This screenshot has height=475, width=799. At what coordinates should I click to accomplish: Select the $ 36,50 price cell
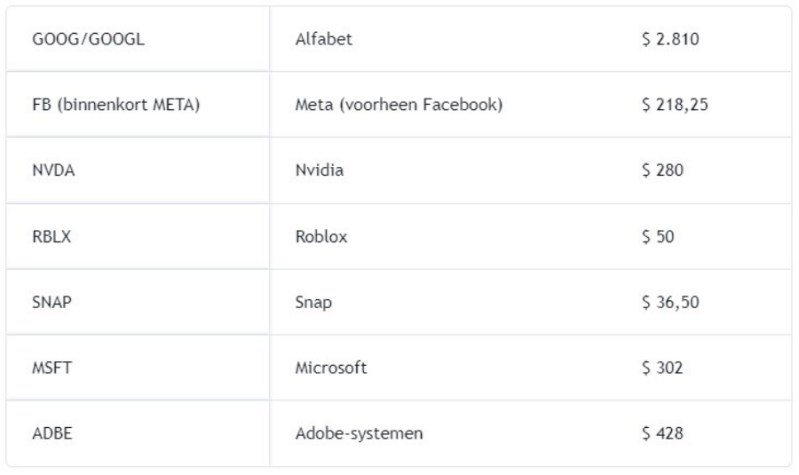[x=670, y=302]
